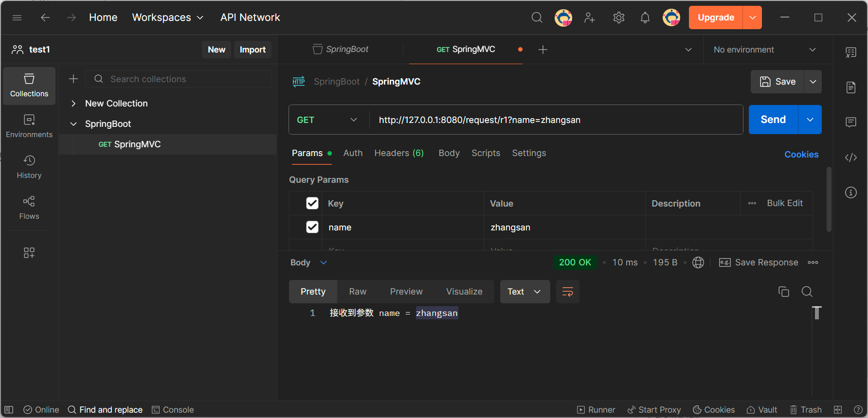Switch to the SpringBoot tab
868x418 pixels.
(341, 50)
